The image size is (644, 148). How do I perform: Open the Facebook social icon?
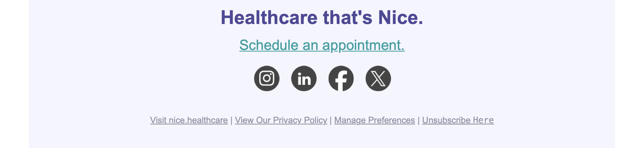[x=341, y=79]
